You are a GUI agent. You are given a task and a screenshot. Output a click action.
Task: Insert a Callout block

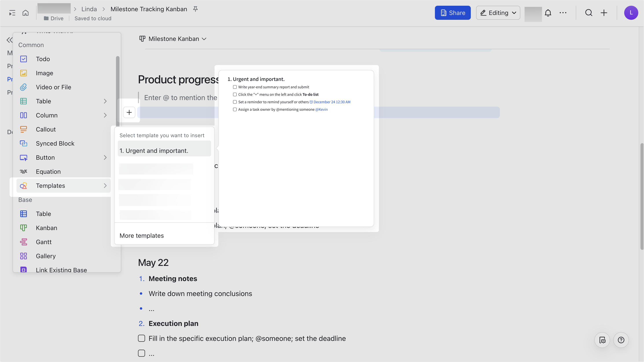(64, 129)
